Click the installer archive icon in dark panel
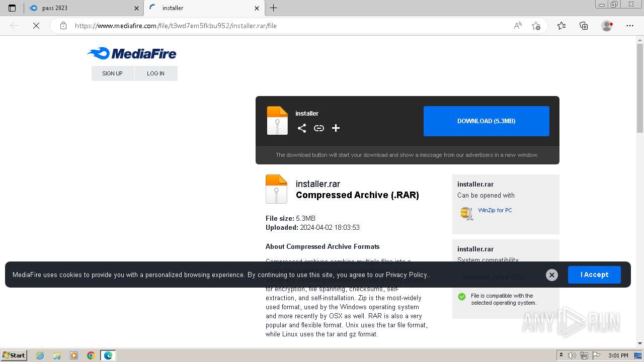Screen dimensions: 644x362 tap(277, 121)
